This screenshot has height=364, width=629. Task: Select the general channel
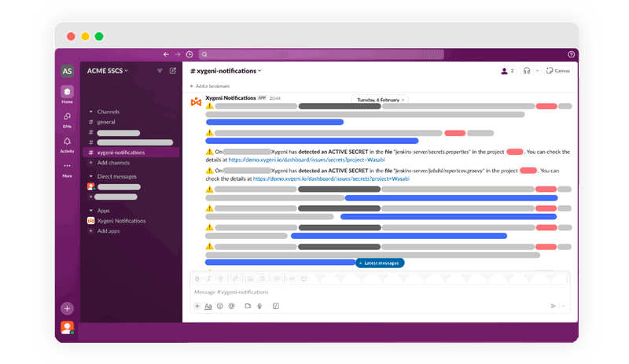tap(106, 122)
